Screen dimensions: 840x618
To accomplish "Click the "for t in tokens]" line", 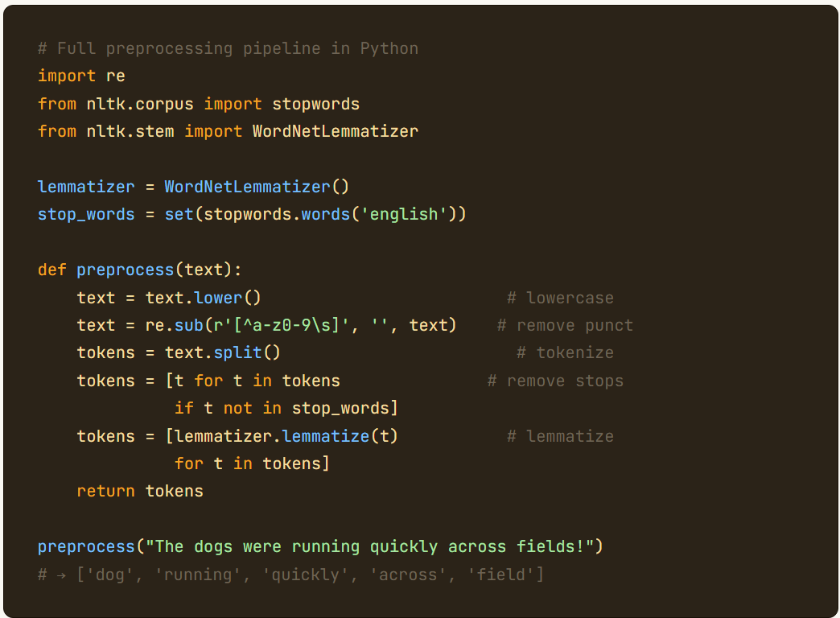I will (252, 463).
